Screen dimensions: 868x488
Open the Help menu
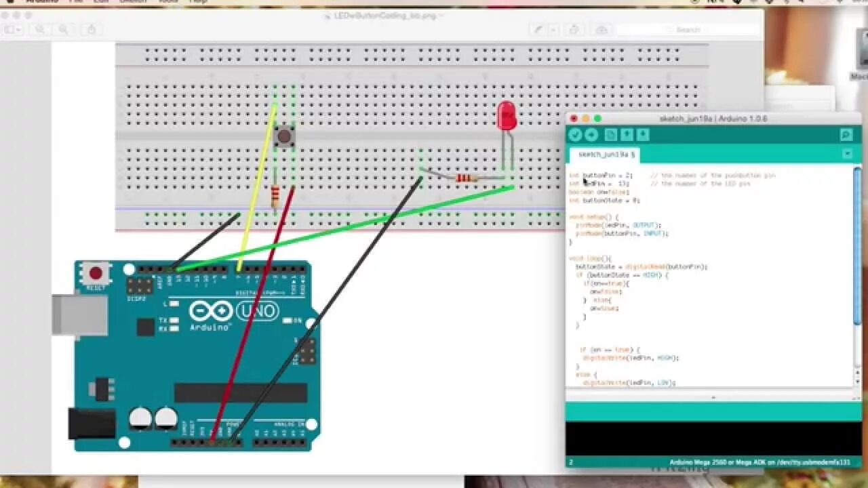click(198, 2)
